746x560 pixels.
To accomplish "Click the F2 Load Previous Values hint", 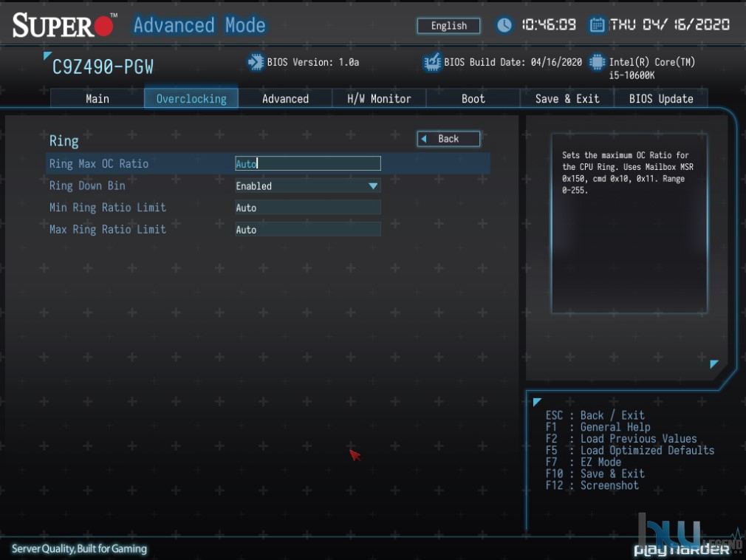I will click(621, 439).
